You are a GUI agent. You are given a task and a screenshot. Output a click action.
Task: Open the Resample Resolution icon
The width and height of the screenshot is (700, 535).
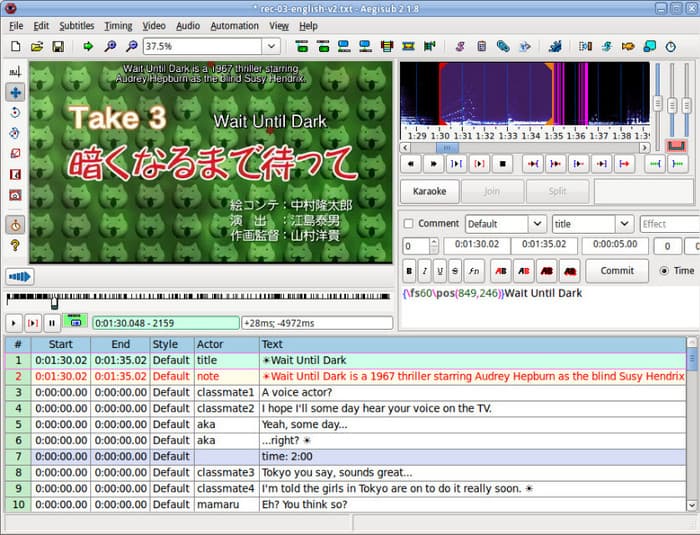click(x=650, y=46)
